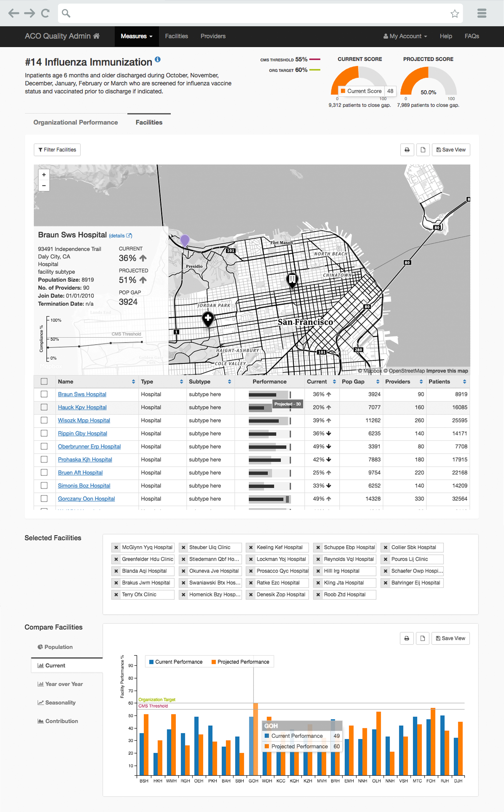Check the Braun Sws Hospital row checkbox

point(44,394)
